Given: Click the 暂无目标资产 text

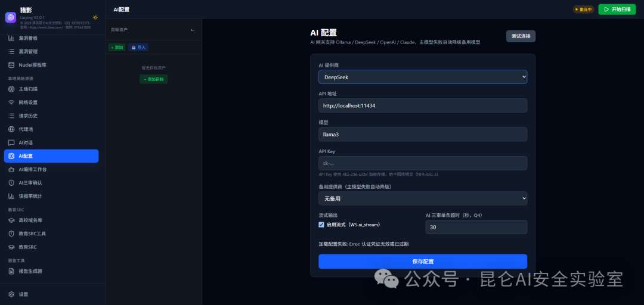Looking at the screenshot, I should (154, 68).
